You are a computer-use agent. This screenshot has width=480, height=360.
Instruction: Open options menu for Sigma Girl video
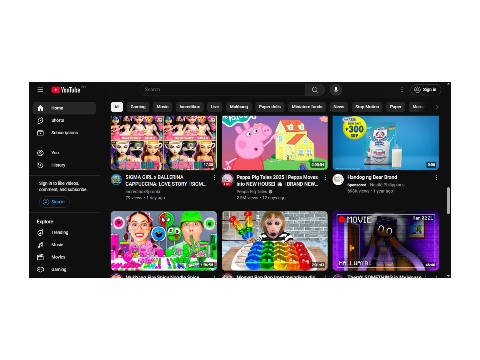(214, 177)
